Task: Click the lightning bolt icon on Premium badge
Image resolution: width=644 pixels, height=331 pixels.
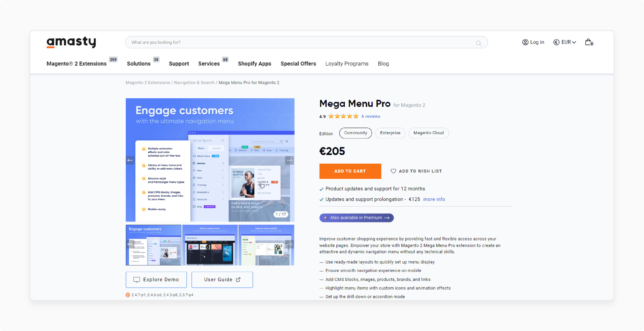Action: coord(325,218)
